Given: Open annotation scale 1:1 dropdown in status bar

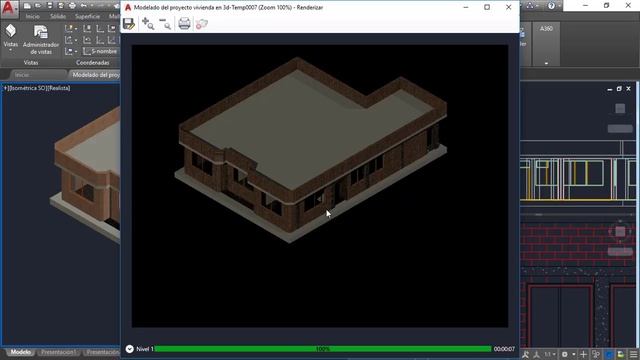Looking at the screenshot, I should pyautogui.click(x=549, y=354).
